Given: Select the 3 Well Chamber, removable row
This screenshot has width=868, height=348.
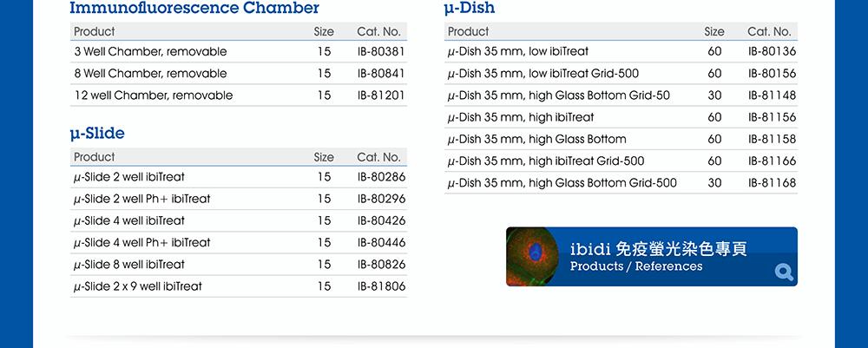Looking at the screenshot, I should 239,51.
